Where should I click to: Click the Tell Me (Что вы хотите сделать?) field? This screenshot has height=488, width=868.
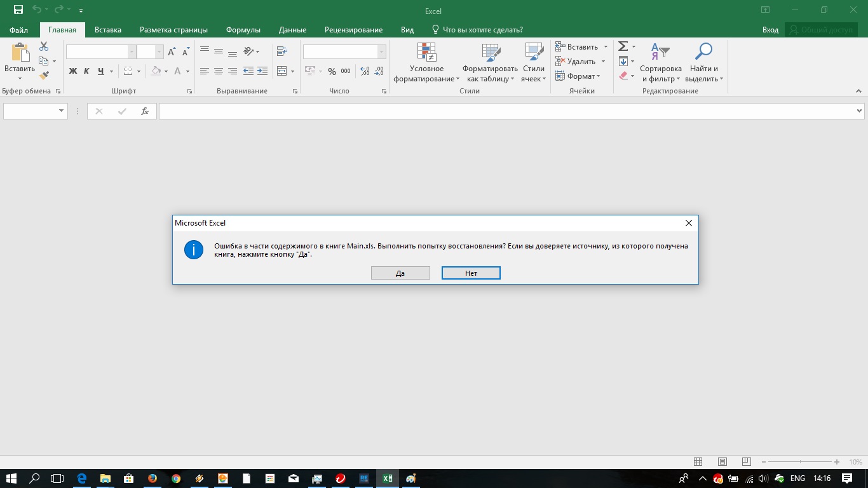[x=477, y=30]
